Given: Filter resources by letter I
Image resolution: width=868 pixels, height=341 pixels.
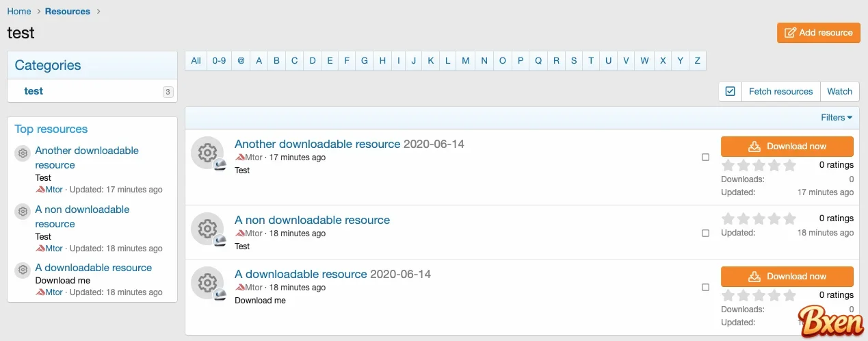Looking at the screenshot, I should coord(398,60).
